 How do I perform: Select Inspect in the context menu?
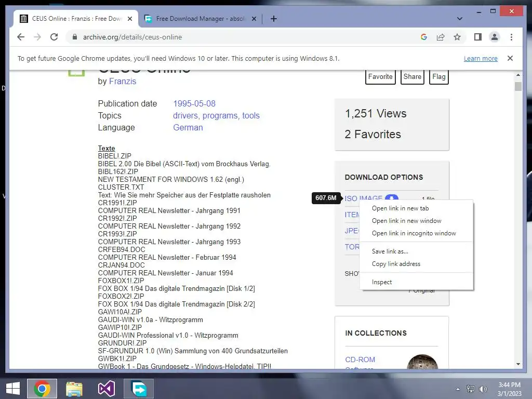pos(416,282)
